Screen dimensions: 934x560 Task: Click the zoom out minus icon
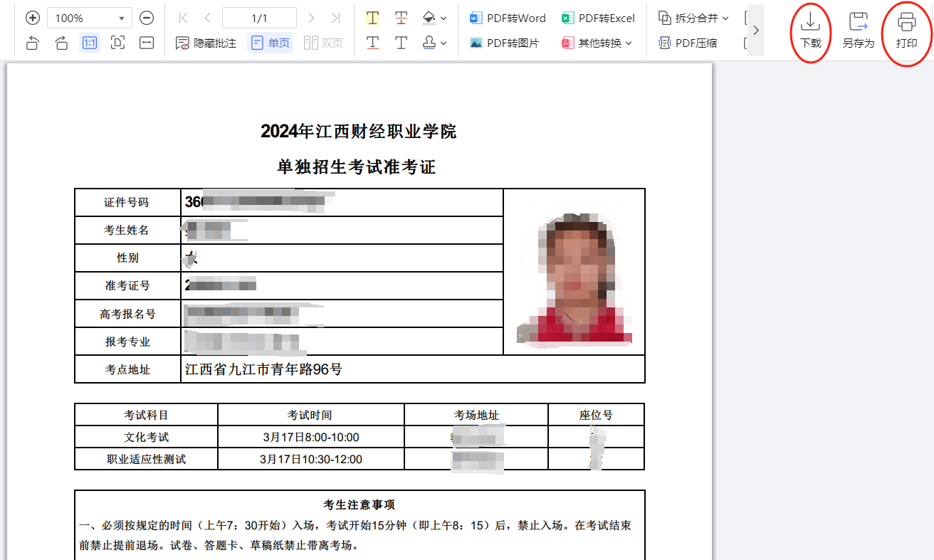point(147,18)
